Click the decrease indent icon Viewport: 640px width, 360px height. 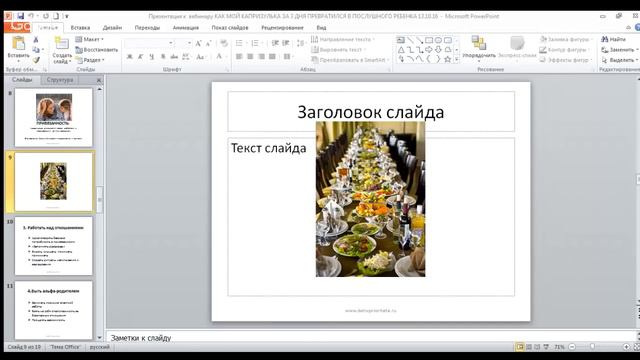click(x=275, y=43)
